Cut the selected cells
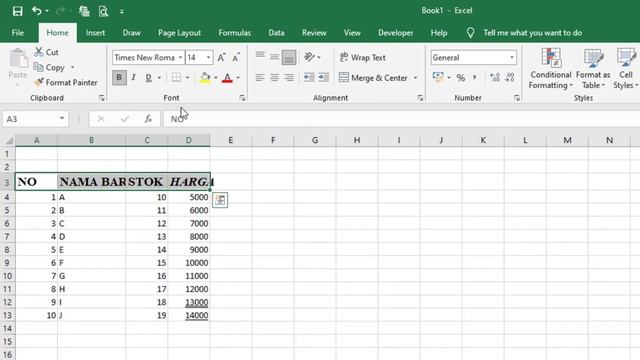This screenshot has width=640, height=360. pyautogui.click(x=47, y=52)
